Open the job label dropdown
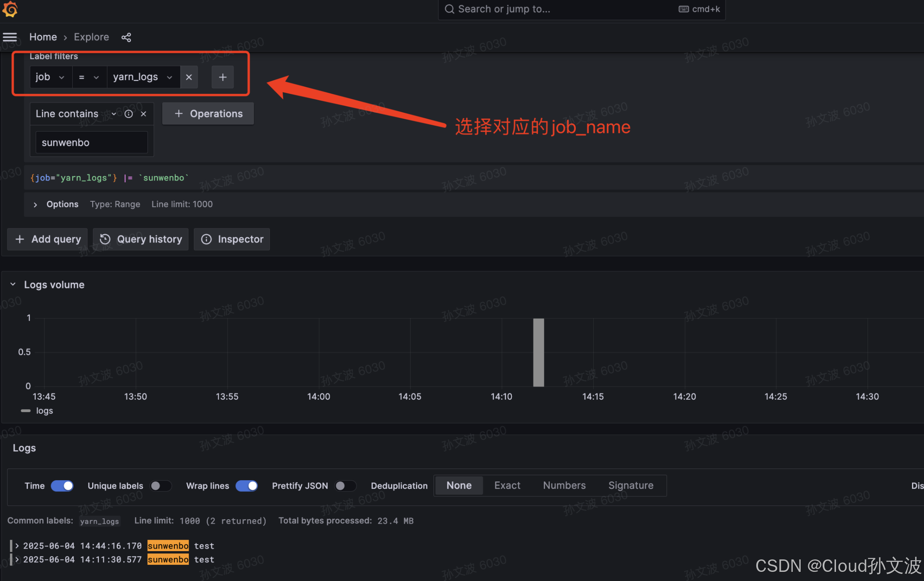924x581 pixels. (x=51, y=77)
